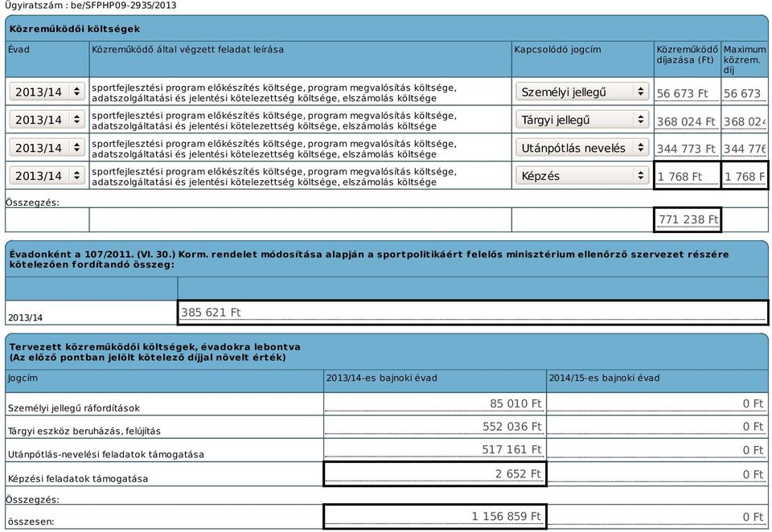Click the 385 621 Ft field for 2013/14
This screenshot has height=532, width=772.
pos(473,313)
